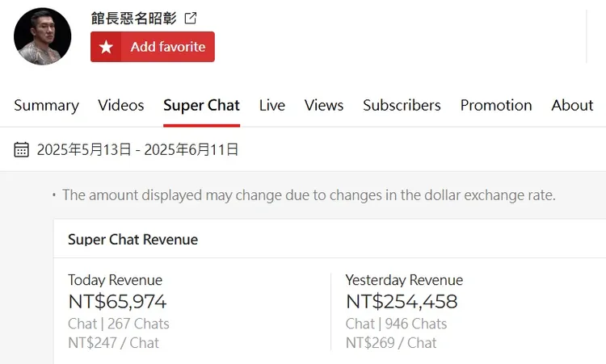Screen dimensions: 606x364
Task: Open the Subscribers tab
Action: [402, 105]
